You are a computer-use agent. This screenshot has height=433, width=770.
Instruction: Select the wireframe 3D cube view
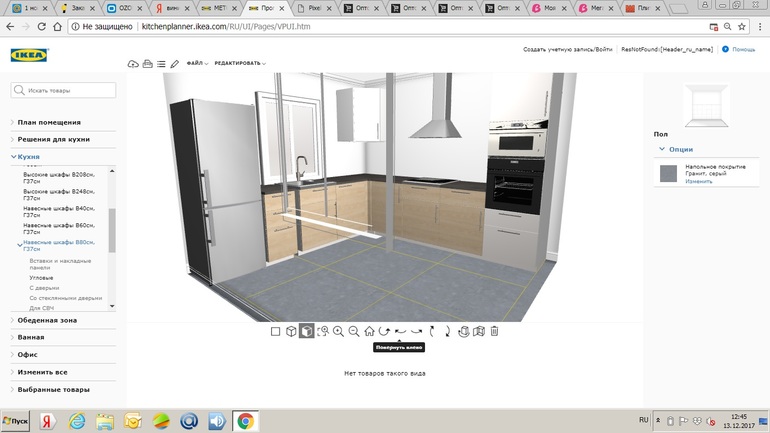(x=291, y=331)
